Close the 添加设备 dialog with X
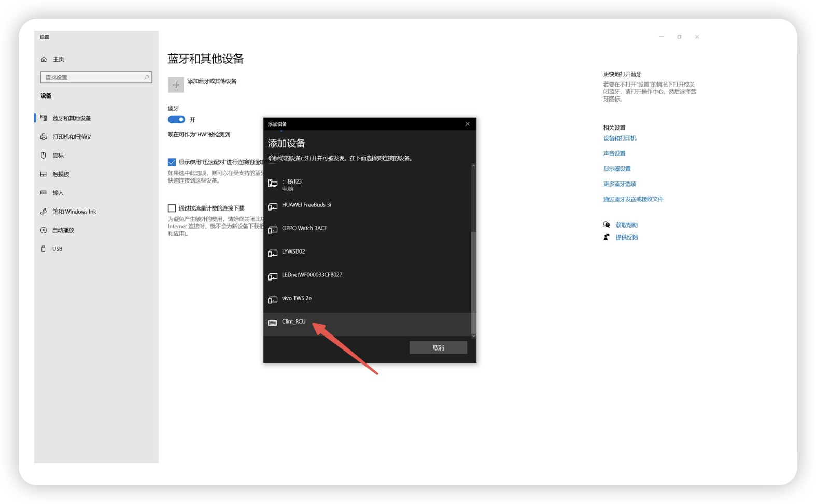Viewport: 816px width, 504px height. click(x=467, y=124)
